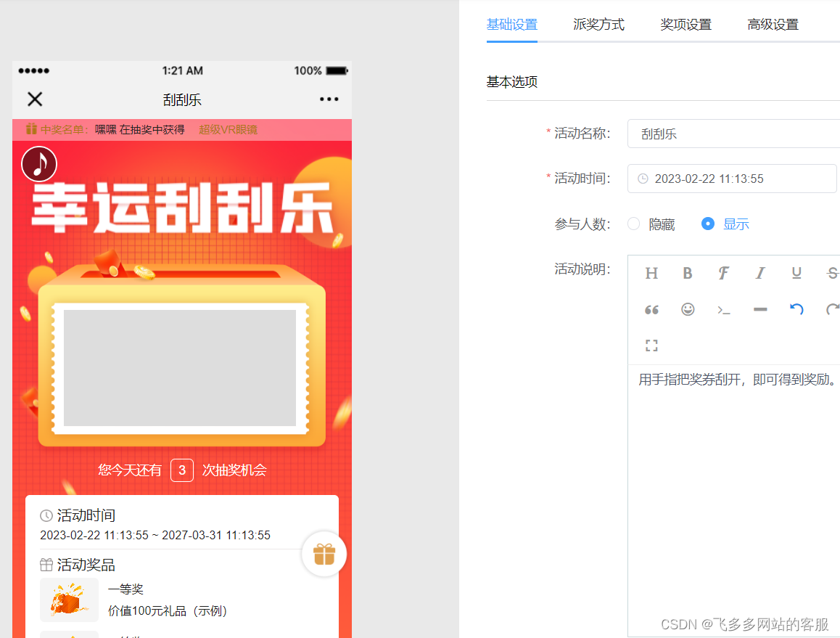Toggle fullscreen mode for the editor

coord(651,345)
